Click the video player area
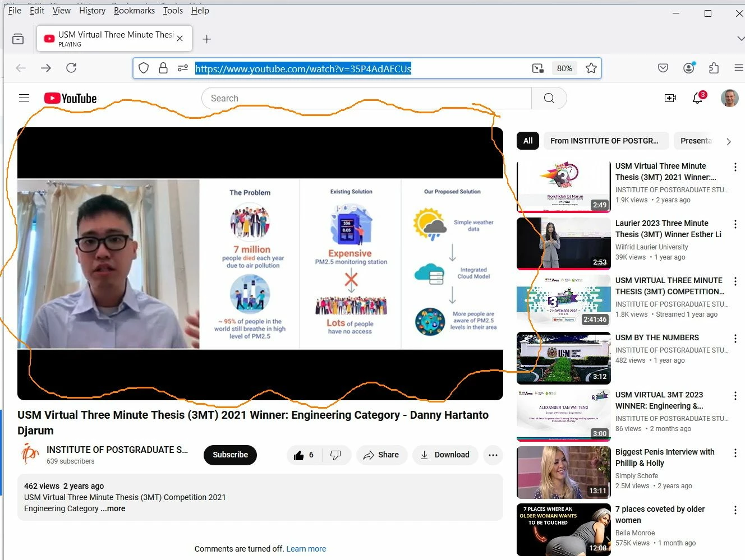Image resolution: width=745 pixels, height=560 pixels. (260, 263)
